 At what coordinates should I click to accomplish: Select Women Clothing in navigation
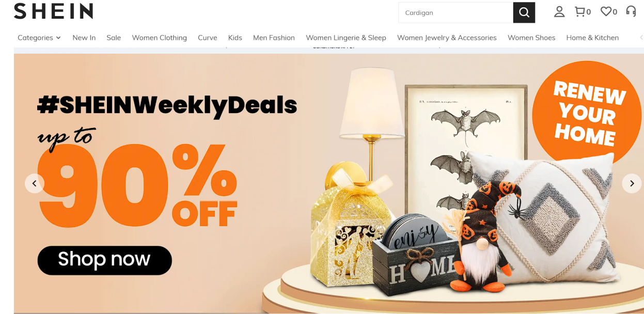click(159, 38)
